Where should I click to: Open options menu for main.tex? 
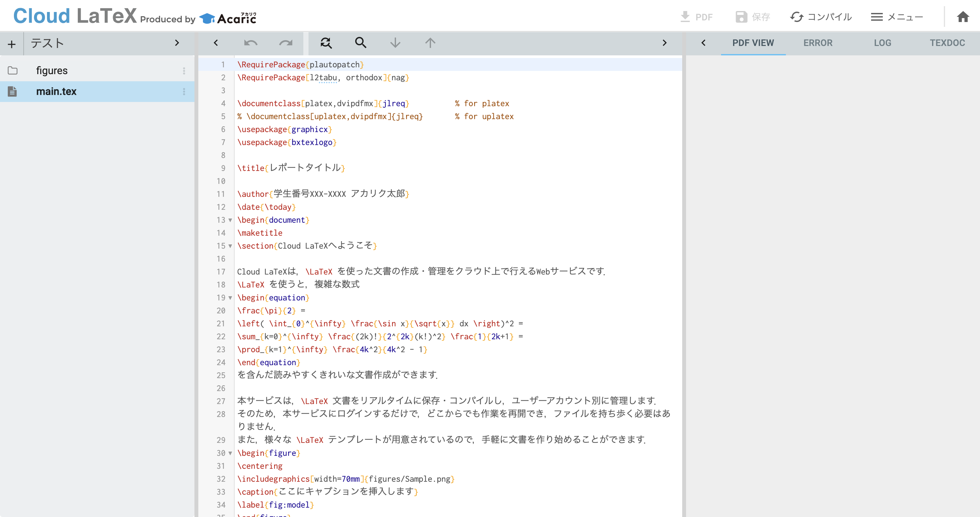click(x=184, y=92)
